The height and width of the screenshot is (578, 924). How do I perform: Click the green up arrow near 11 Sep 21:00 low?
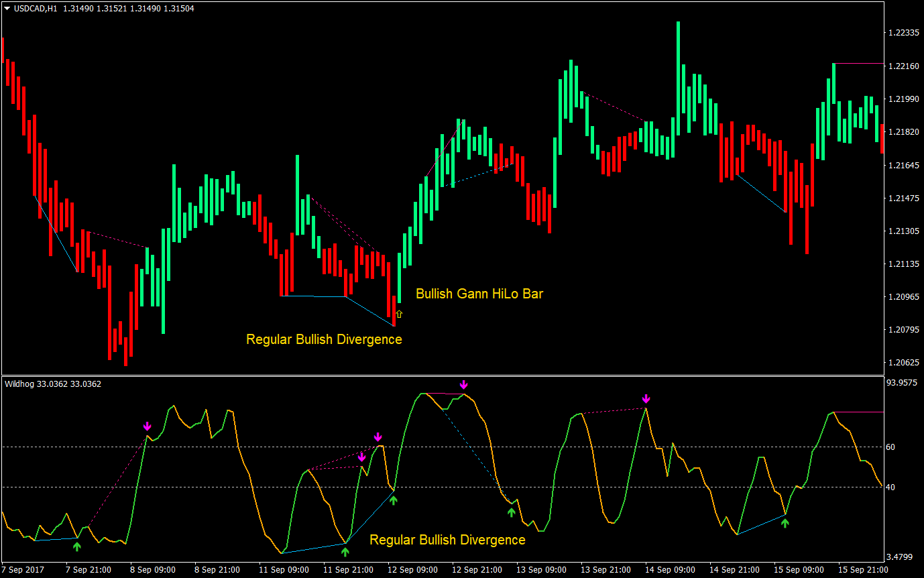point(345,551)
